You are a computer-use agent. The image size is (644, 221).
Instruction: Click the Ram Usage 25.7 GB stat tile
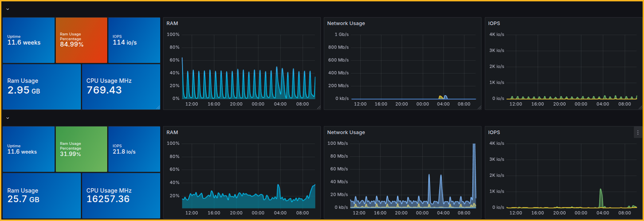click(42, 196)
